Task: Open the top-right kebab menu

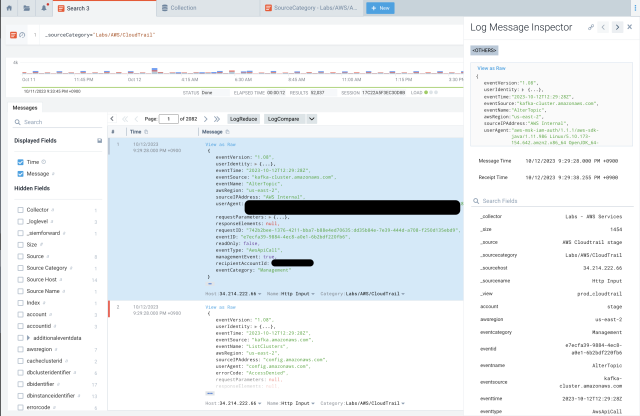Action: pyautogui.click(x=635, y=8)
